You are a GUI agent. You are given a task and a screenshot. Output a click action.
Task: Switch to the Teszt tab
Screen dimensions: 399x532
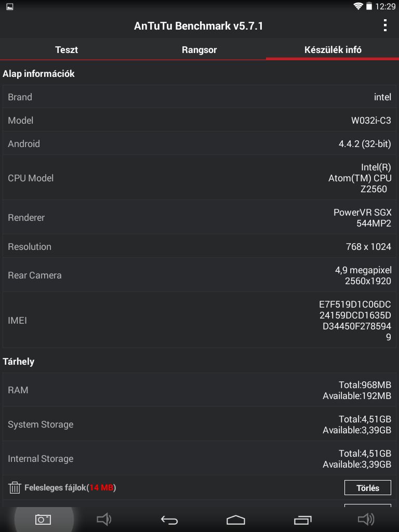coord(66,49)
